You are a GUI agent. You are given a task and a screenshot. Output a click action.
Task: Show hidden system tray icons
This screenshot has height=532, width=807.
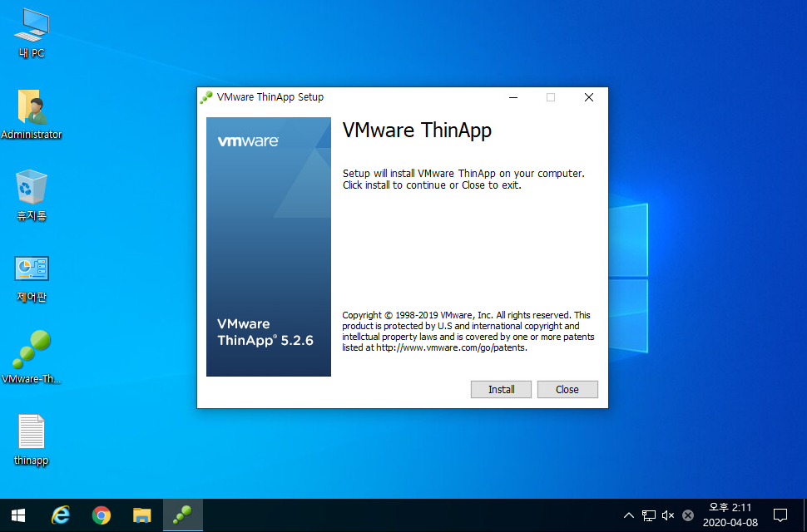coord(628,515)
